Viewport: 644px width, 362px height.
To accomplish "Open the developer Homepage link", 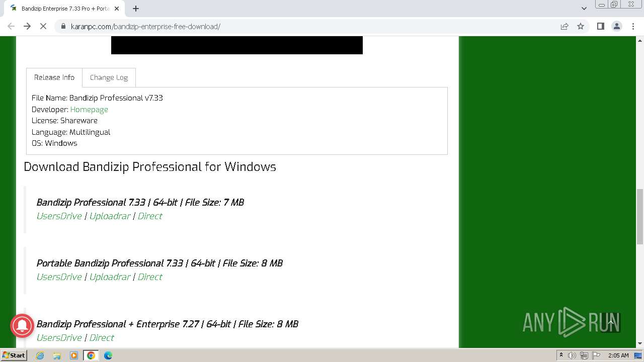I will coord(89,110).
